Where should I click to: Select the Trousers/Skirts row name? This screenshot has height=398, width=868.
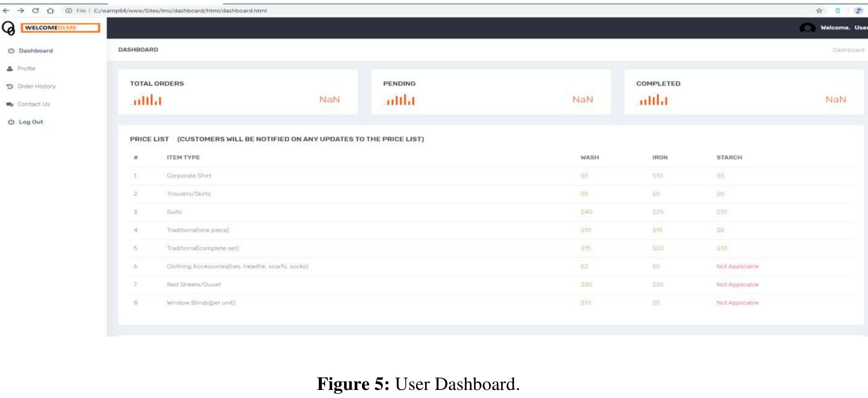[x=189, y=194]
